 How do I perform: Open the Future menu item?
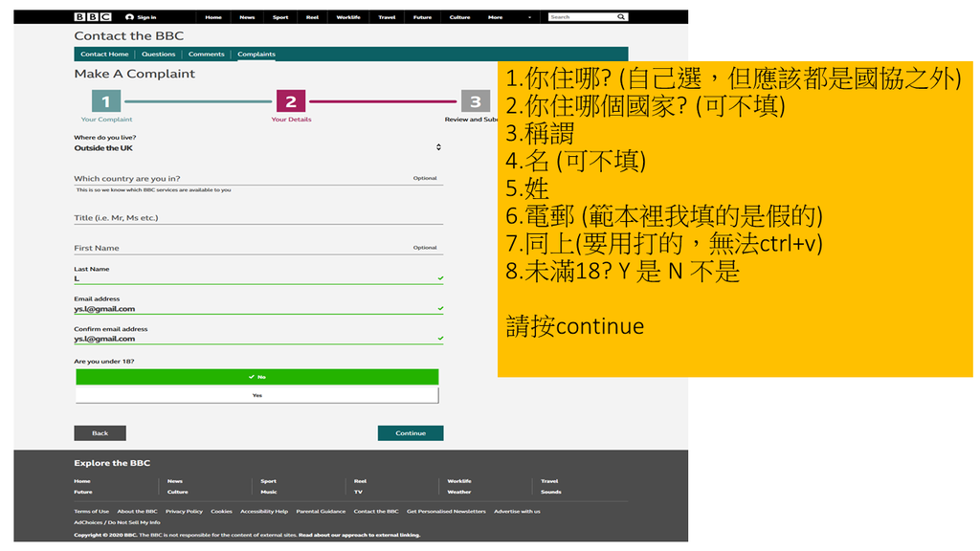click(x=422, y=17)
